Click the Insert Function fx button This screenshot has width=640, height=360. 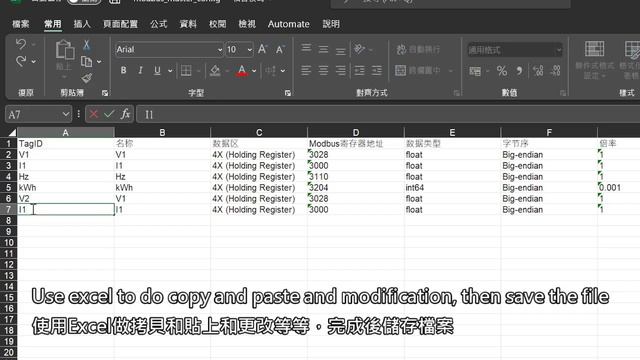click(125, 114)
